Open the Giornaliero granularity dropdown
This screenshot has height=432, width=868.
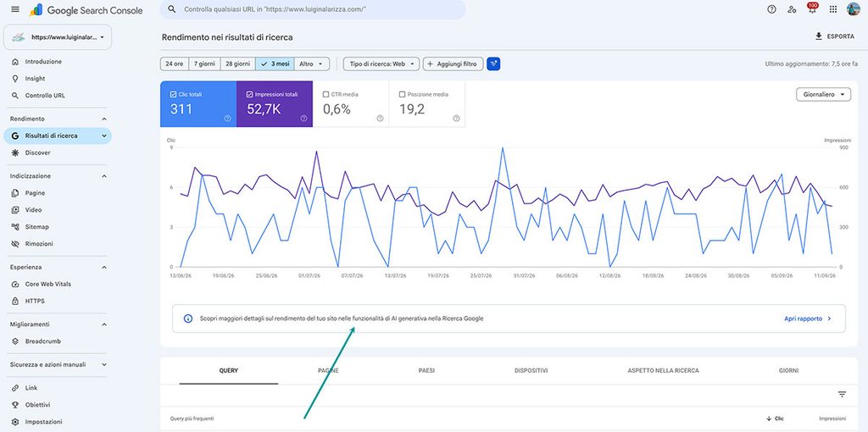tap(823, 95)
